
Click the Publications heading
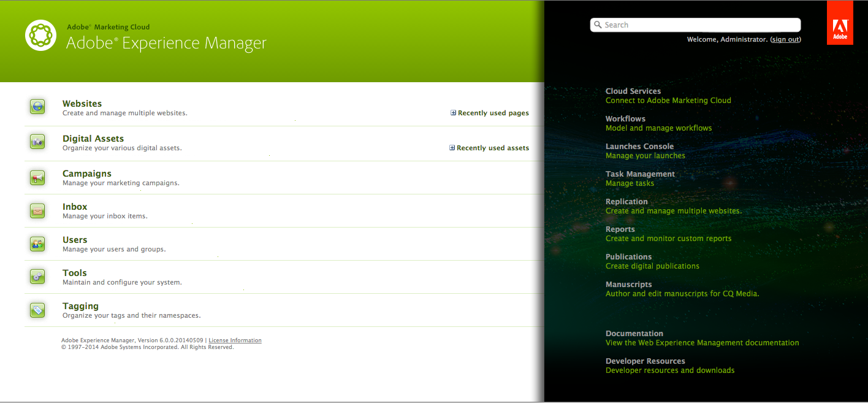pyautogui.click(x=628, y=257)
